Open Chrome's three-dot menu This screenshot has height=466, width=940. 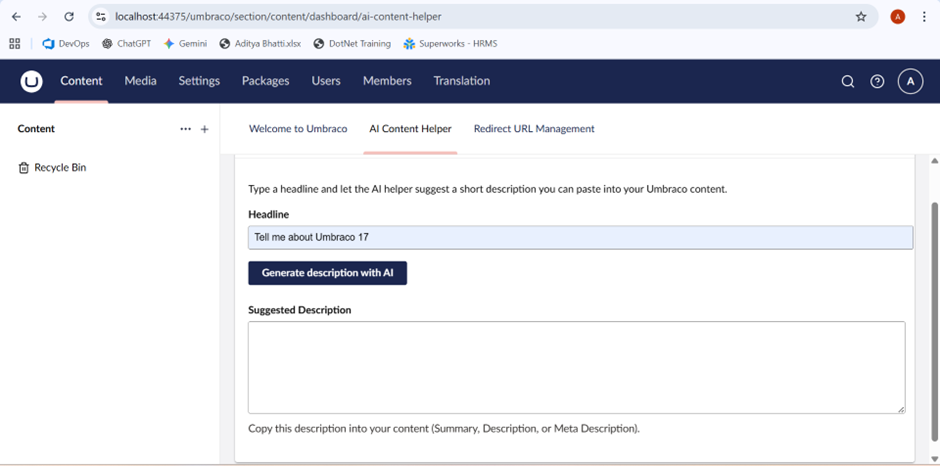pos(924,17)
